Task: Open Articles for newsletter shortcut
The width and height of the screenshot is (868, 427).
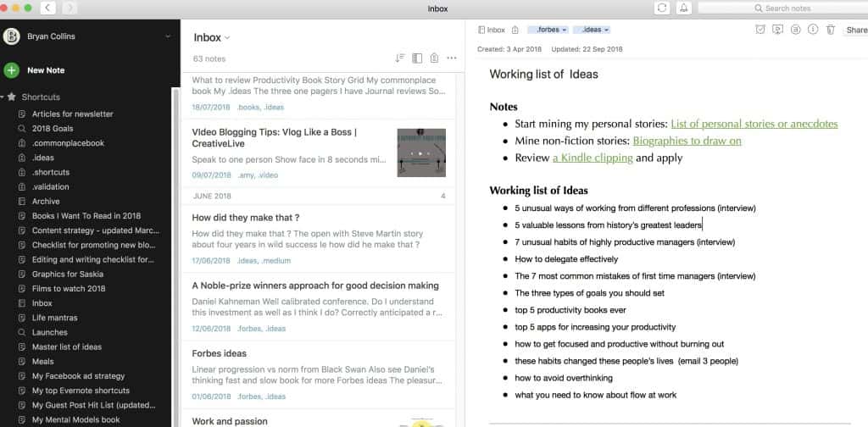Action: (x=72, y=114)
